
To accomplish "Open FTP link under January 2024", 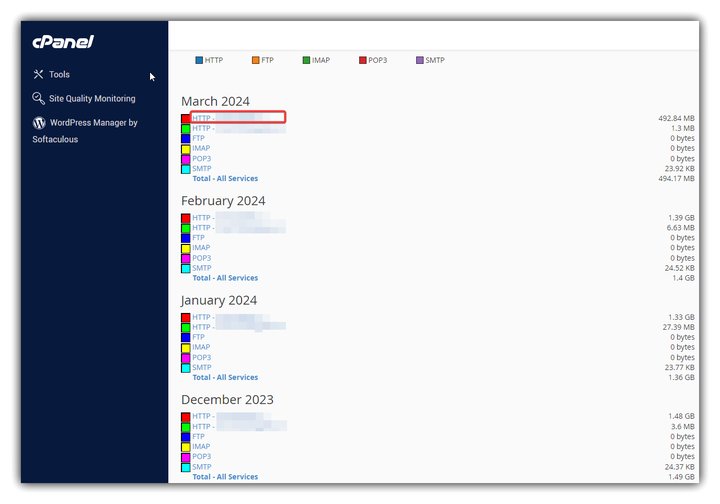I will (198, 337).
